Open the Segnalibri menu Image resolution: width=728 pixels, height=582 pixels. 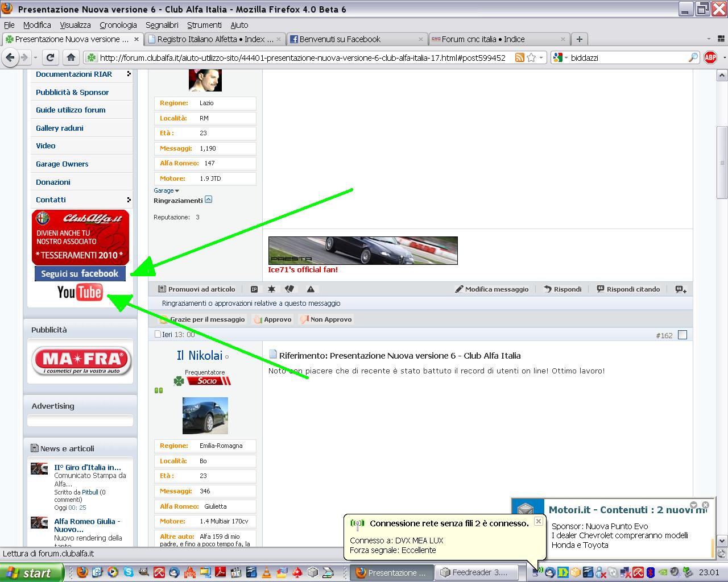(162, 25)
